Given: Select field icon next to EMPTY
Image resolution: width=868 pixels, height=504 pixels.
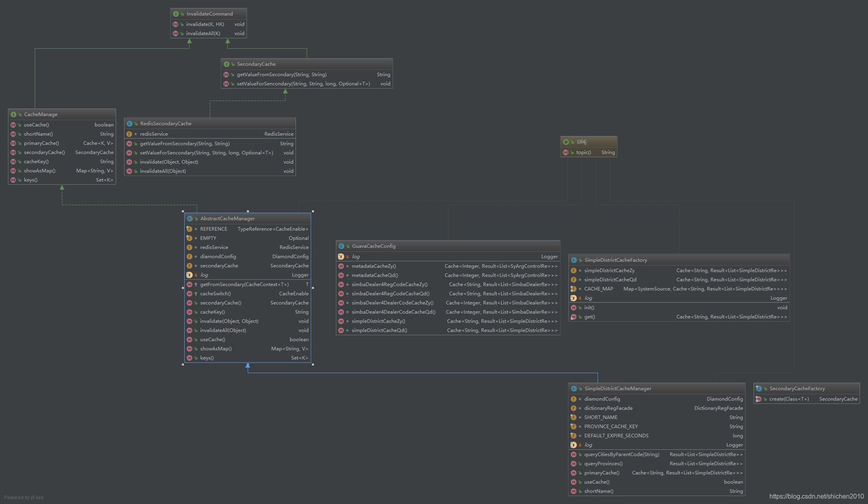Looking at the screenshot, I should pyautogui.click(x=189, y=238).
